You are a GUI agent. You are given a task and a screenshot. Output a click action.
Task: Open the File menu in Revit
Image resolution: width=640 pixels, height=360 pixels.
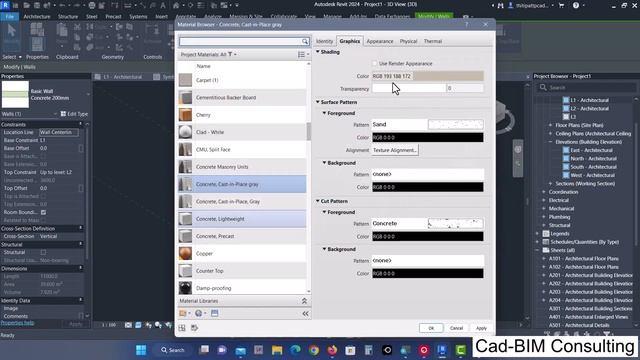point(9,17)
